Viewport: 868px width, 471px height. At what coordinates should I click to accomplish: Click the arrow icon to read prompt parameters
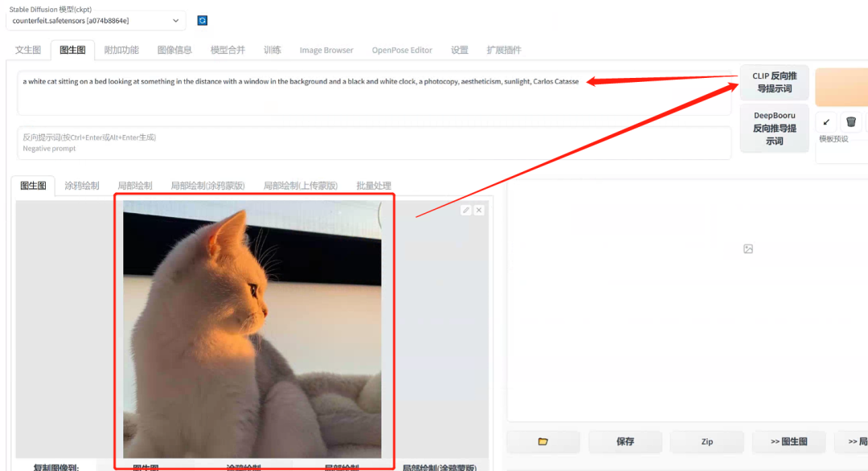coord(826,121)
